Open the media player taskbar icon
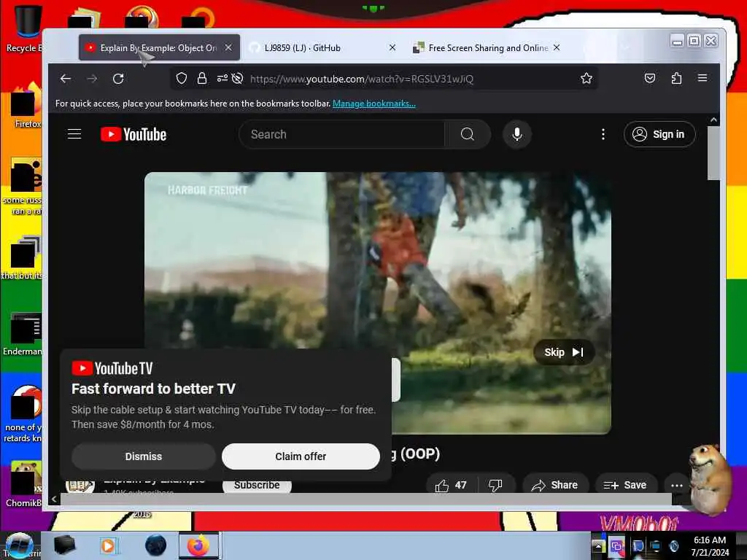 point(108,545)
